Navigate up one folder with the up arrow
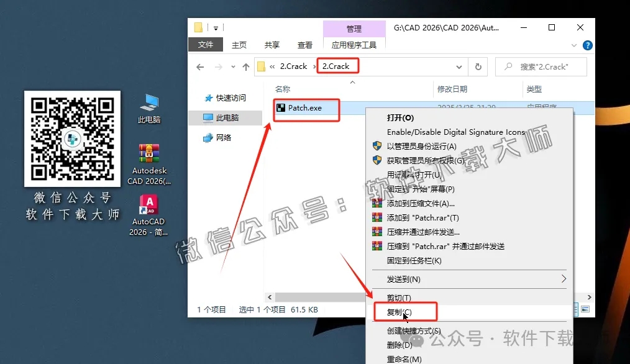Screen dimensions: 630x364 [x=245, y=66]
